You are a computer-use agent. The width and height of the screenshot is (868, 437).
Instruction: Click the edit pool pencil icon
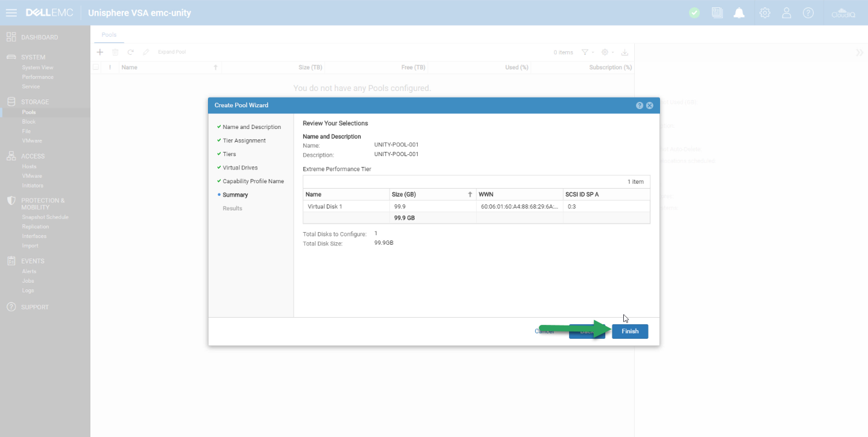[x=146, y=52]
